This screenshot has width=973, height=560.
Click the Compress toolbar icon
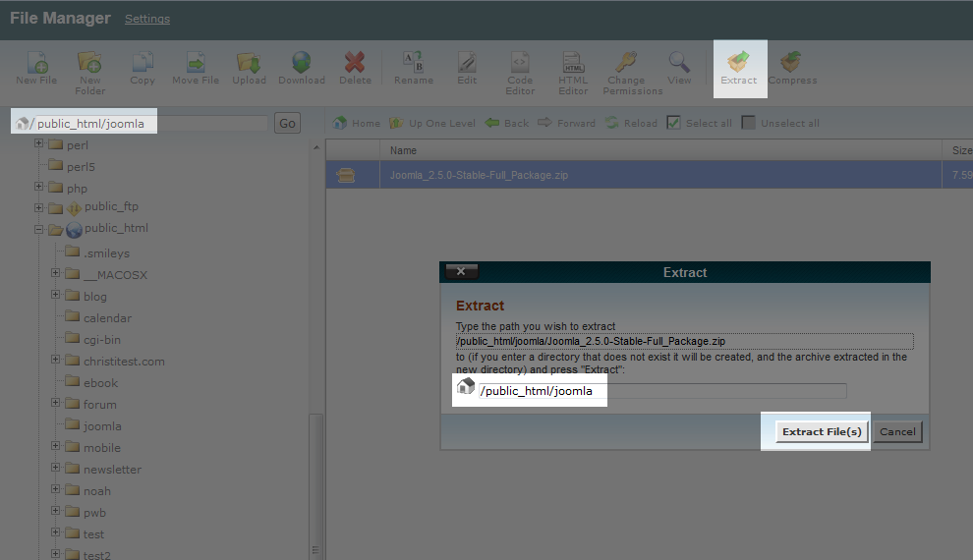point(791,65)
